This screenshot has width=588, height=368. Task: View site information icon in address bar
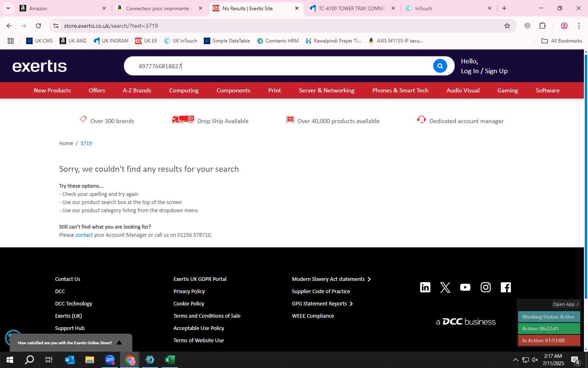(x=56, y=26)
